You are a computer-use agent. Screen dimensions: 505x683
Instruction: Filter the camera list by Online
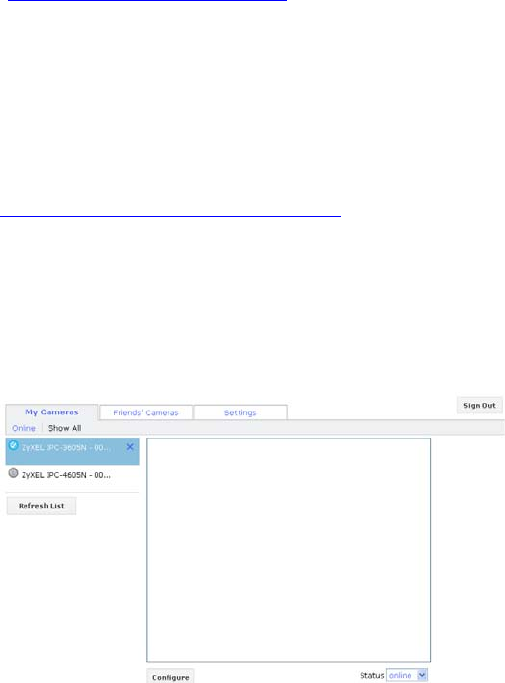(x=24, y=428)
